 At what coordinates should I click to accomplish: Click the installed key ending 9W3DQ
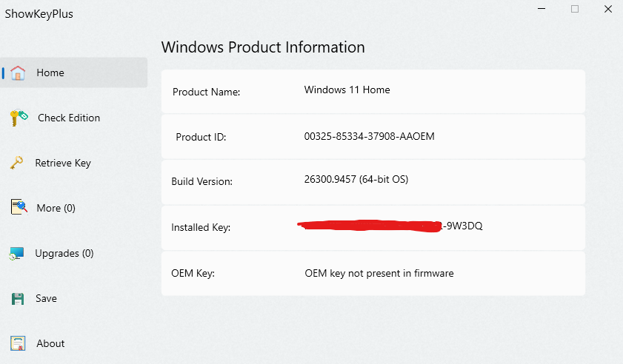tap(390, 226)
